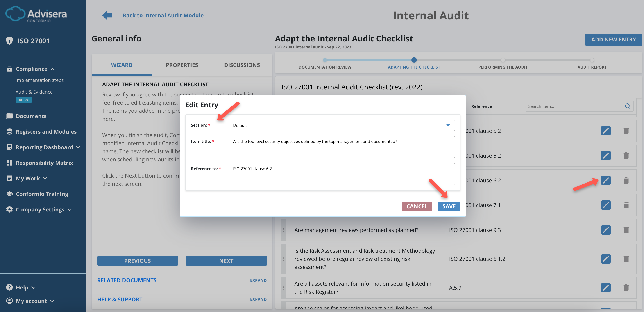
Task: Click the back arrow beside Internal Audit Module
Action: [107, 15]
